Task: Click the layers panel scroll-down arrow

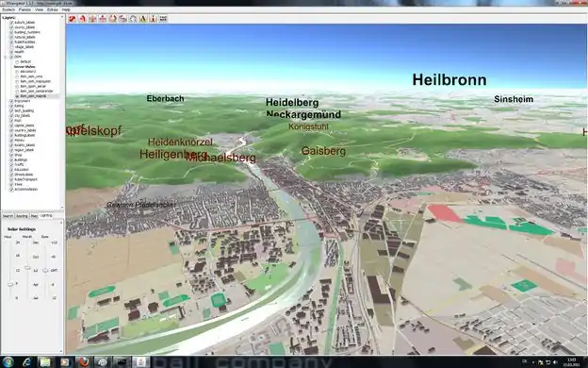Action: 62,208
